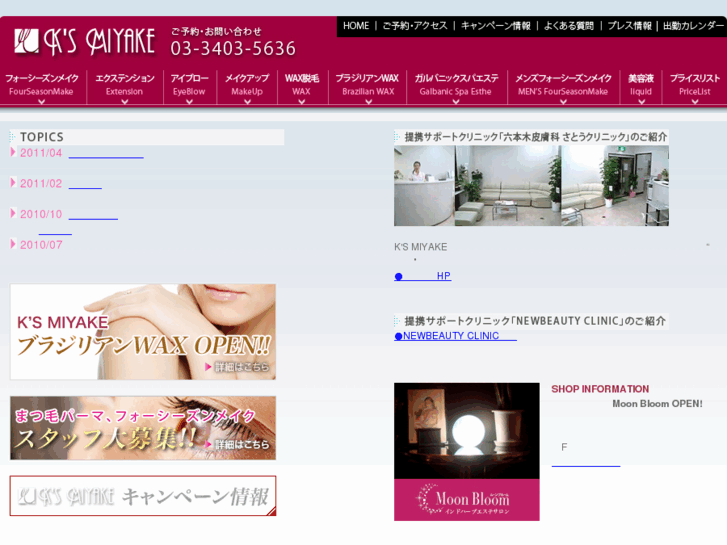The width and height of the screenshot is (727, 545).
Task: Click the clinic waiting room sofa photo
Action: click(508, 186)
